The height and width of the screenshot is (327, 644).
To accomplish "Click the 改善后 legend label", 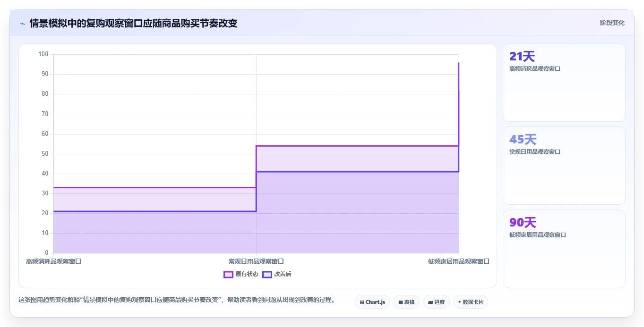I will click(x=283, y=274).
